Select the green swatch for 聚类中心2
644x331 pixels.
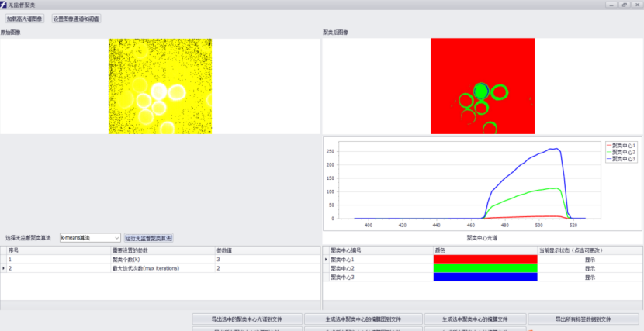[485, 268]
